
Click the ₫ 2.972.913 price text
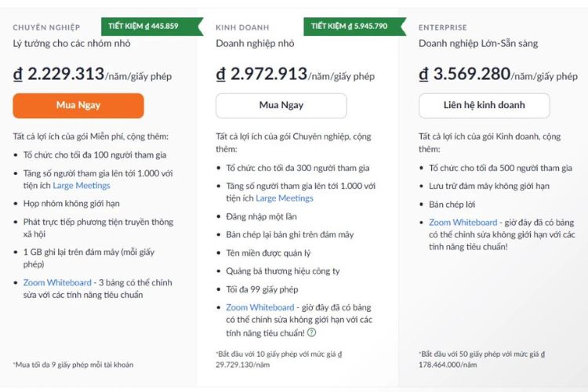click(261, 74)
